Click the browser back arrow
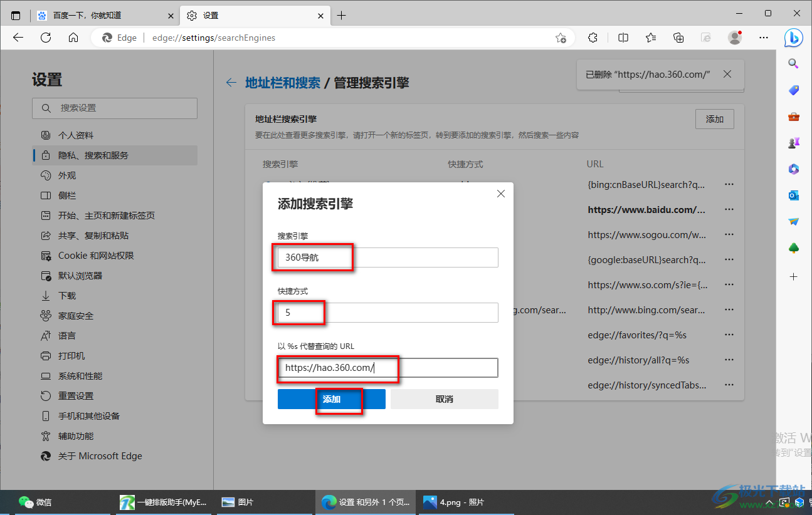This screenshot has height=515, width=812. coord(18,38)
